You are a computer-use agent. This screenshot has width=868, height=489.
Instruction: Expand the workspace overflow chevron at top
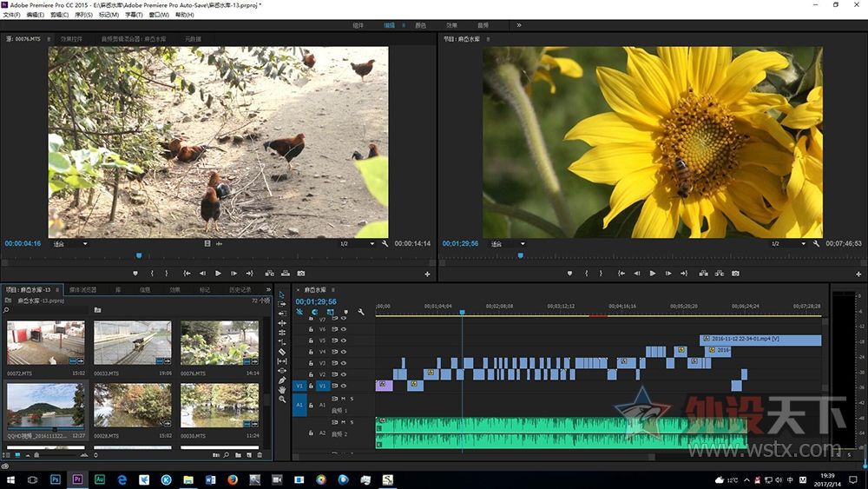click(519, 25)
